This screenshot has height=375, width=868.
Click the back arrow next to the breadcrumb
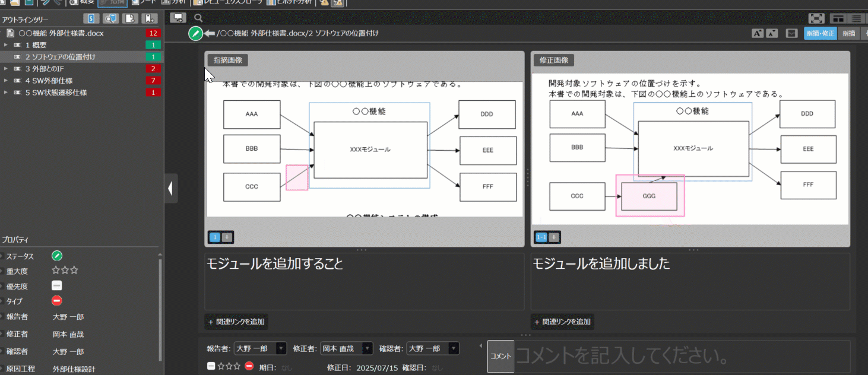210,33
